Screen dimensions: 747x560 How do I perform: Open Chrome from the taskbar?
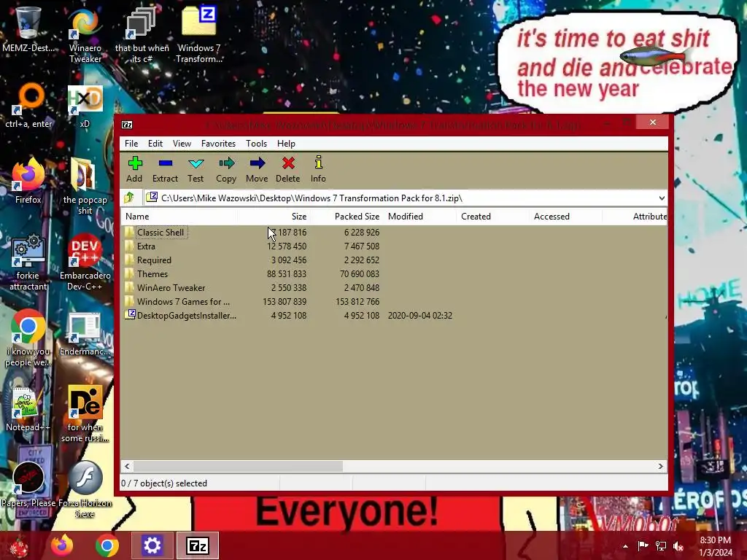[x=107, y=545]
